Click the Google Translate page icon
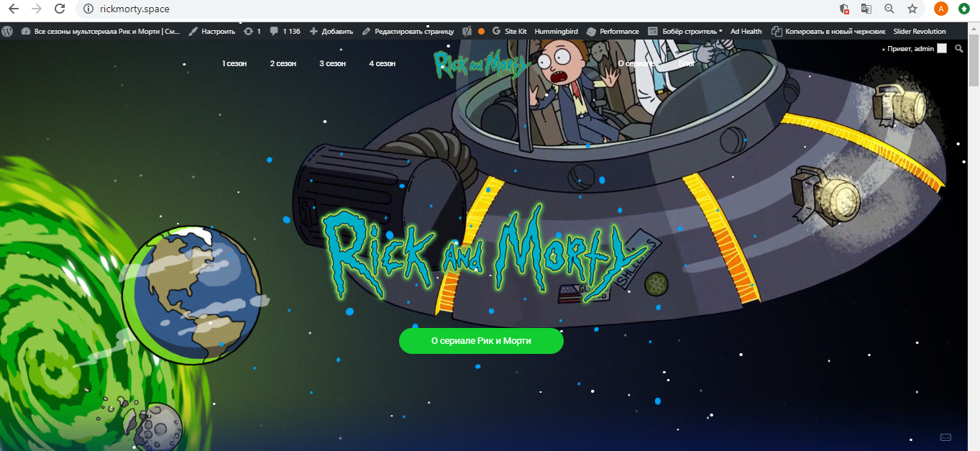The width and height of the screenshot is (980, 451). [867, 9]
